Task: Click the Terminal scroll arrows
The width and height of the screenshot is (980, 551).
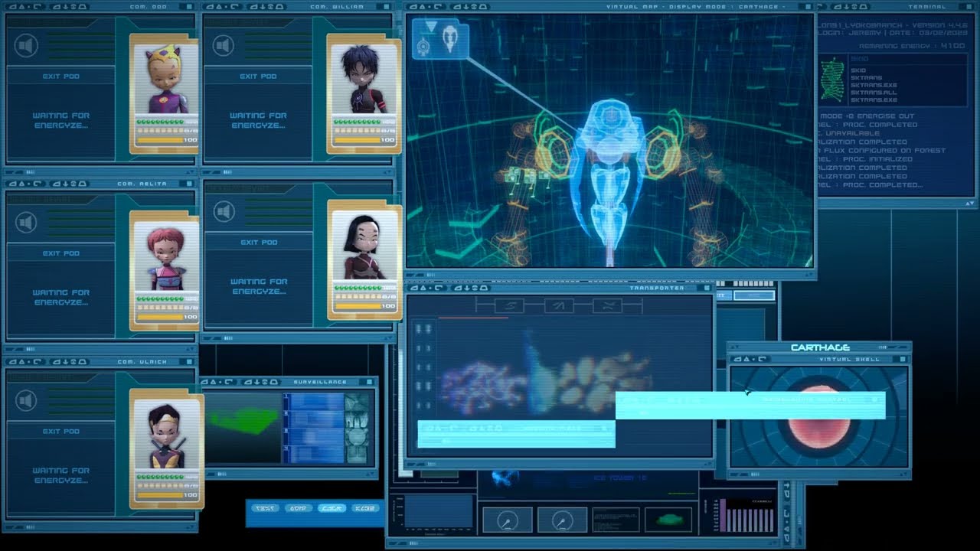Action: click(971, 204)
